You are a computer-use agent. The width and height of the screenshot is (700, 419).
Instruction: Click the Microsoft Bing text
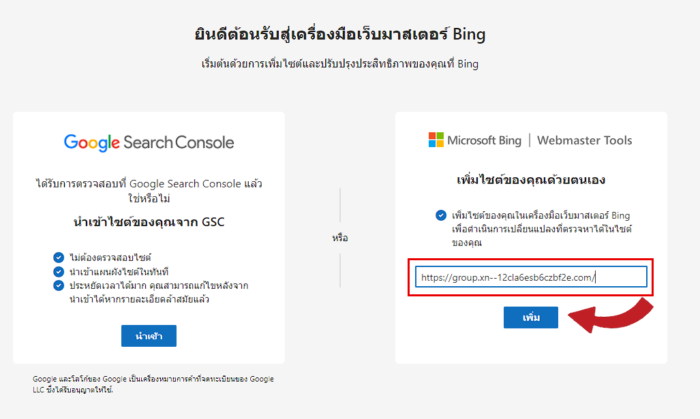click(x=484, y=140)
